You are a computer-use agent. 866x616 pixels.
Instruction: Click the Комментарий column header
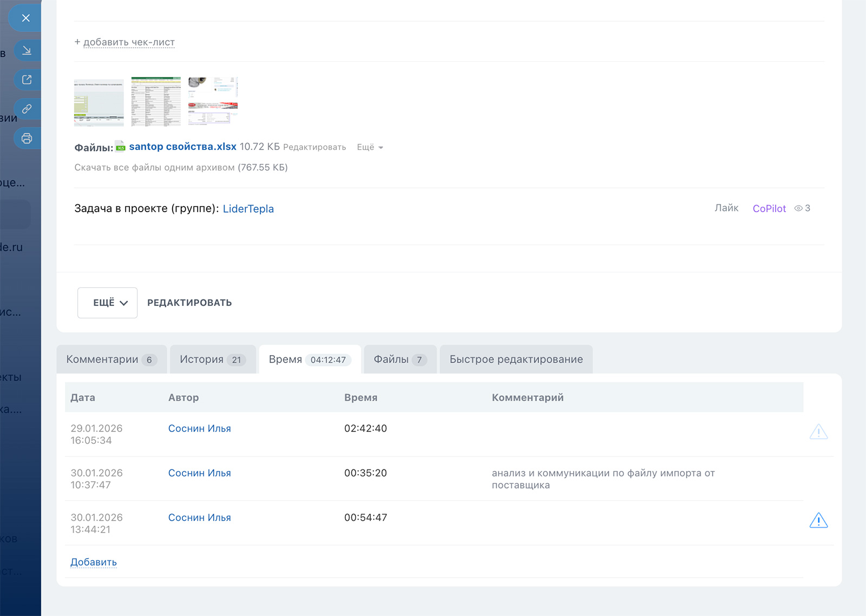click(x=528, y=398)
